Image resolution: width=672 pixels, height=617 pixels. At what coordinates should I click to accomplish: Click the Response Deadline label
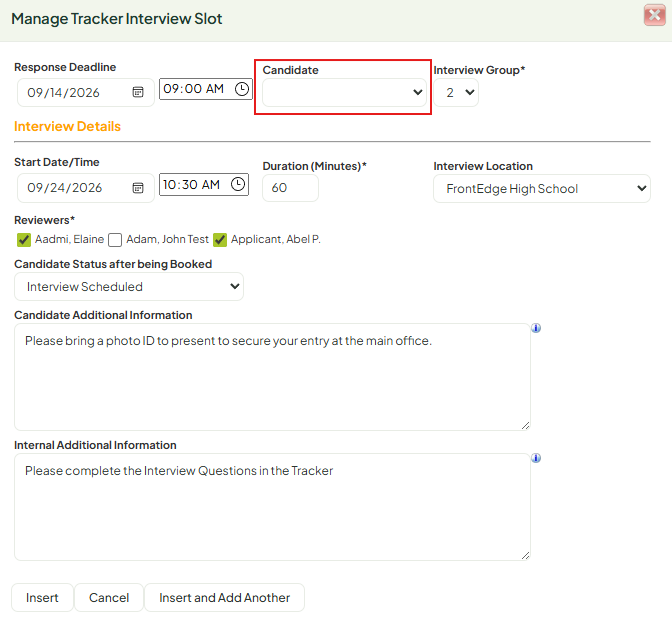coord(65,67)
